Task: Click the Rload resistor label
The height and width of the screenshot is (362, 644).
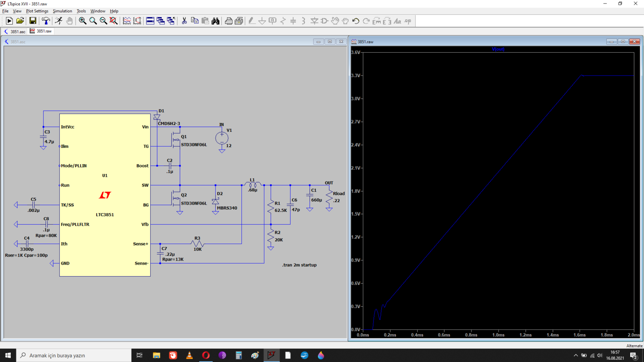Action: click(339, 193)
